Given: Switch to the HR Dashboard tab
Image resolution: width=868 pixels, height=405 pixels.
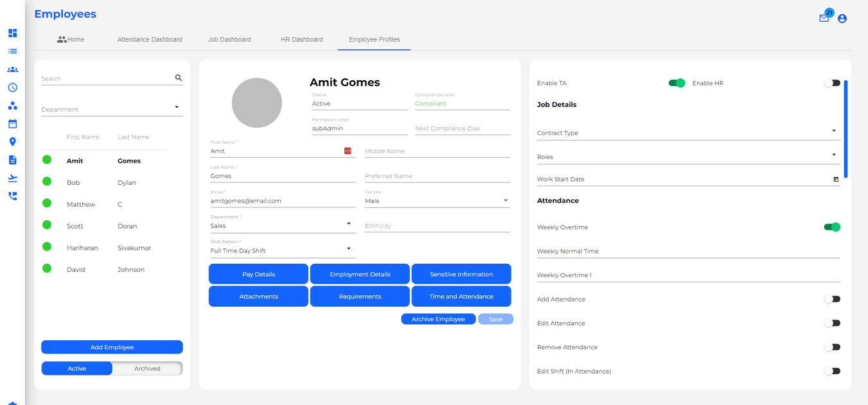Looking at the screenshot, I should click(x=301, y=39).
